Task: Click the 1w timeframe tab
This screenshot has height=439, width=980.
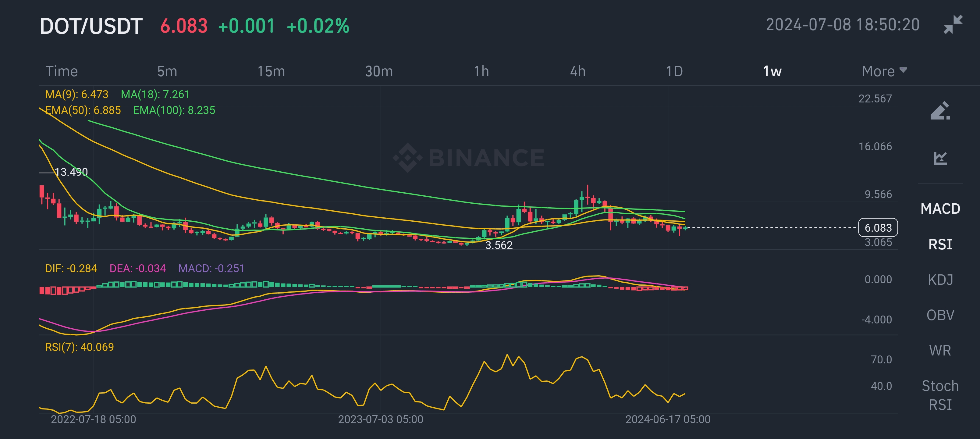Action: tap(772, 71)
